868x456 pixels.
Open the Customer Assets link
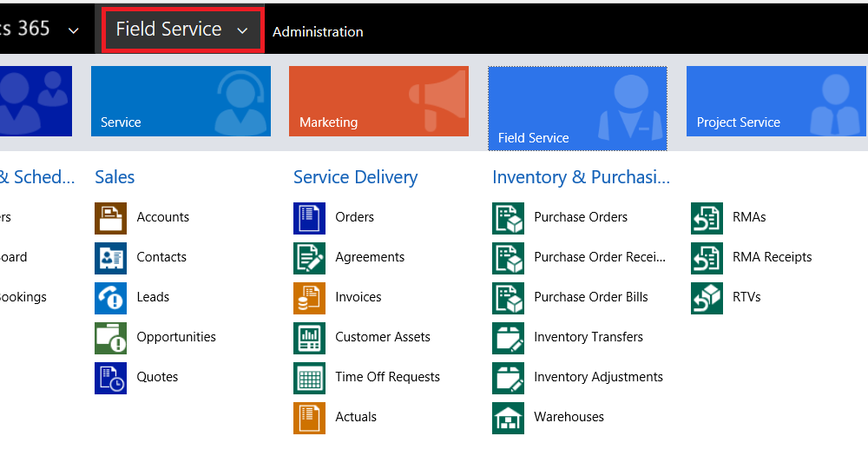click(383, 337)
